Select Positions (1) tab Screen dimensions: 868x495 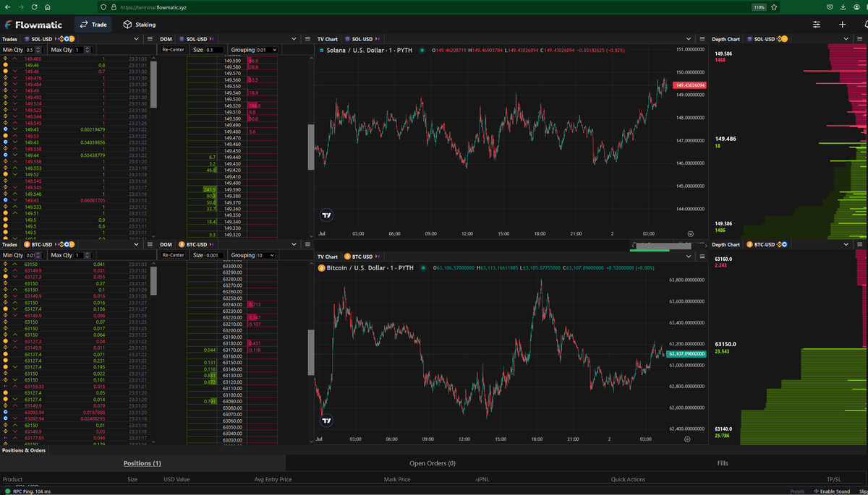(142, 463)
